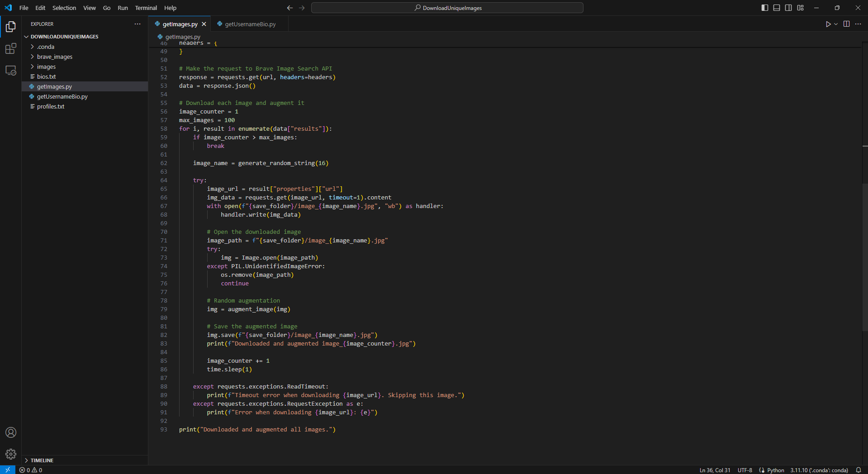
Task: Open remote window indicator in status bar
Action: (8, 470)
